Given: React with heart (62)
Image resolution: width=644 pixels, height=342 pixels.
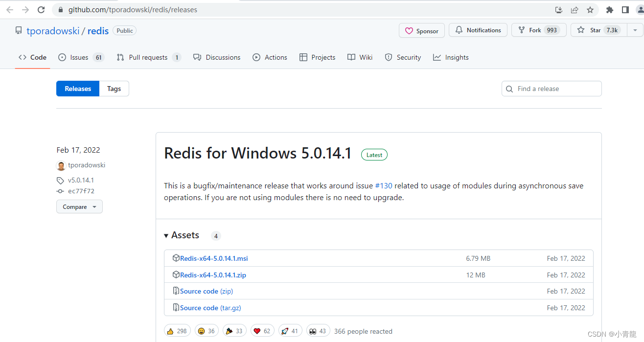Looking at the screenshot, I should [262, 331].
